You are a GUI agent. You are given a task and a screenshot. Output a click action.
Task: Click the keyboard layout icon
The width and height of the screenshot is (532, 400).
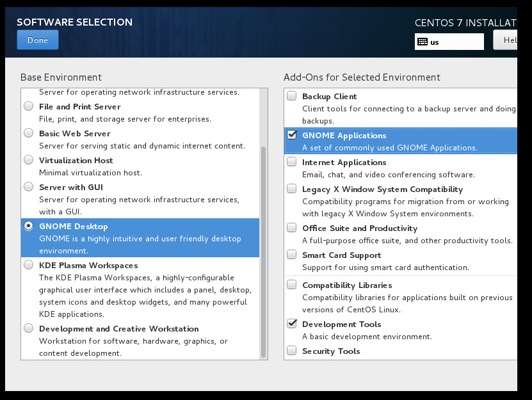(423, 42)
